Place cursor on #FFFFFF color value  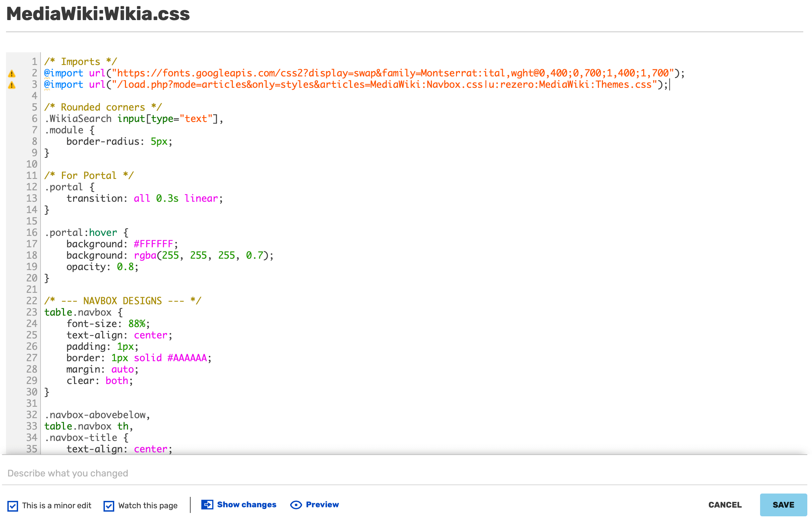point(153,244)
